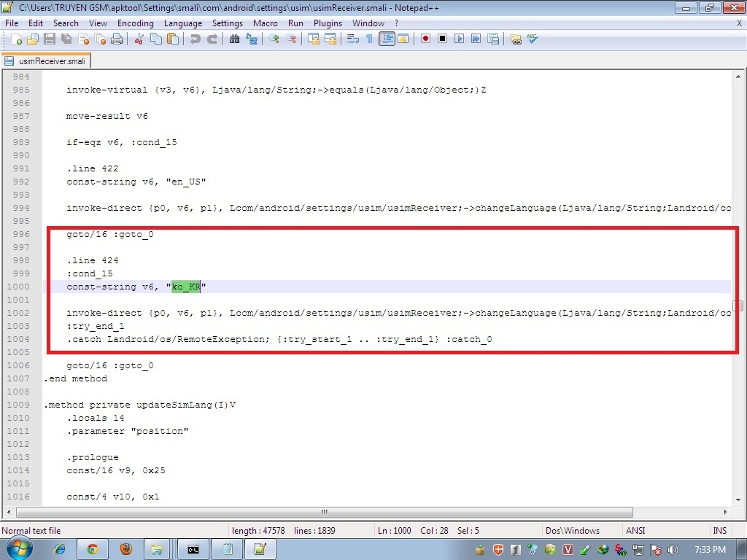The image size is (747, 560).
Task: Save all files with the stacked floppy icon
Action: [66, 39]
